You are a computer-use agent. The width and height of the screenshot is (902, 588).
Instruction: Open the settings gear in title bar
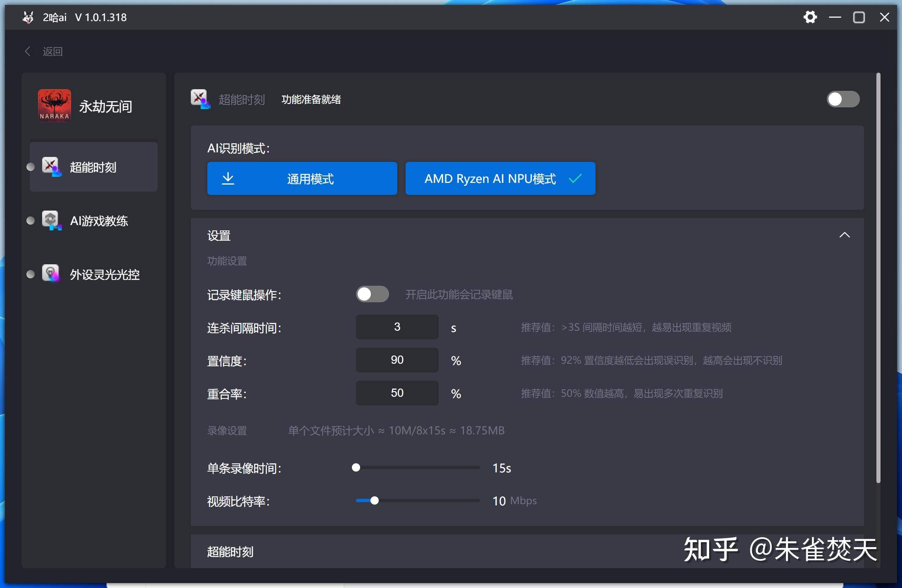810,17
